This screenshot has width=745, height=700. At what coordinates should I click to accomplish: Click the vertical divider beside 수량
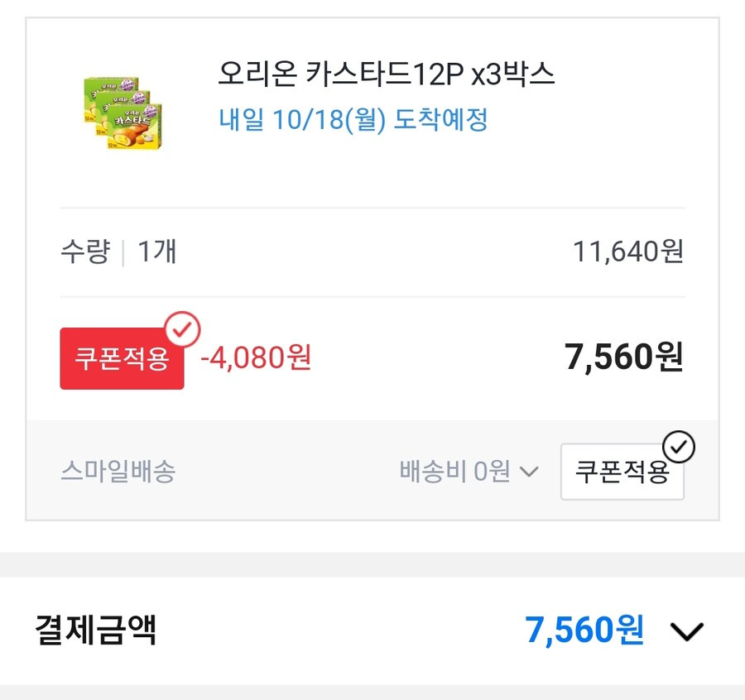click(123, 253)
